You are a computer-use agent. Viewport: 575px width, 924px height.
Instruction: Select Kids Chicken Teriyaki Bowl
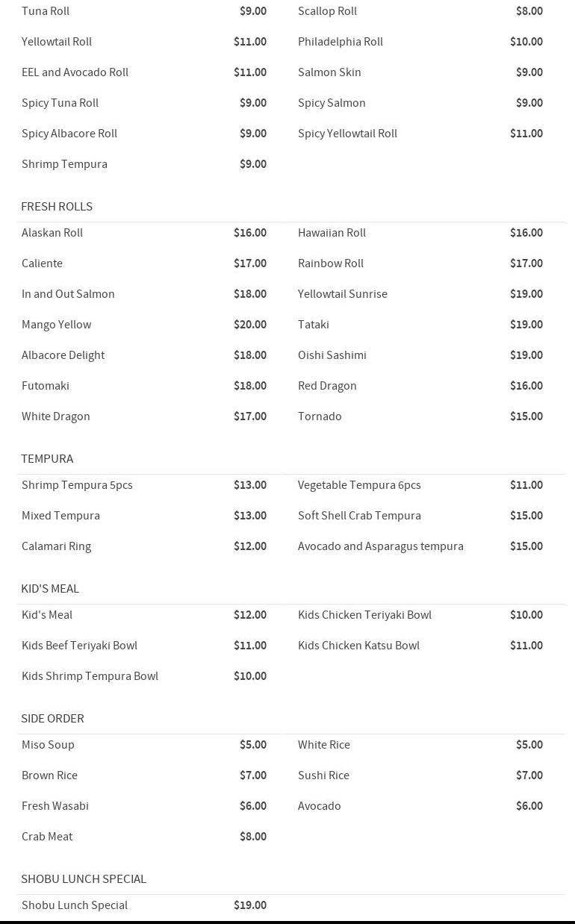[x=364, y=615]
